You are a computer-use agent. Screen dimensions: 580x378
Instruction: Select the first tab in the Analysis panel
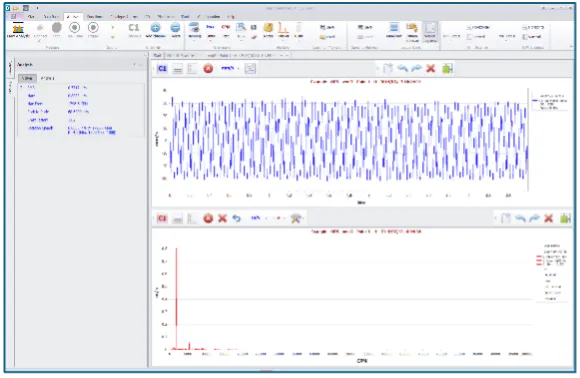(x=27, y=78)
